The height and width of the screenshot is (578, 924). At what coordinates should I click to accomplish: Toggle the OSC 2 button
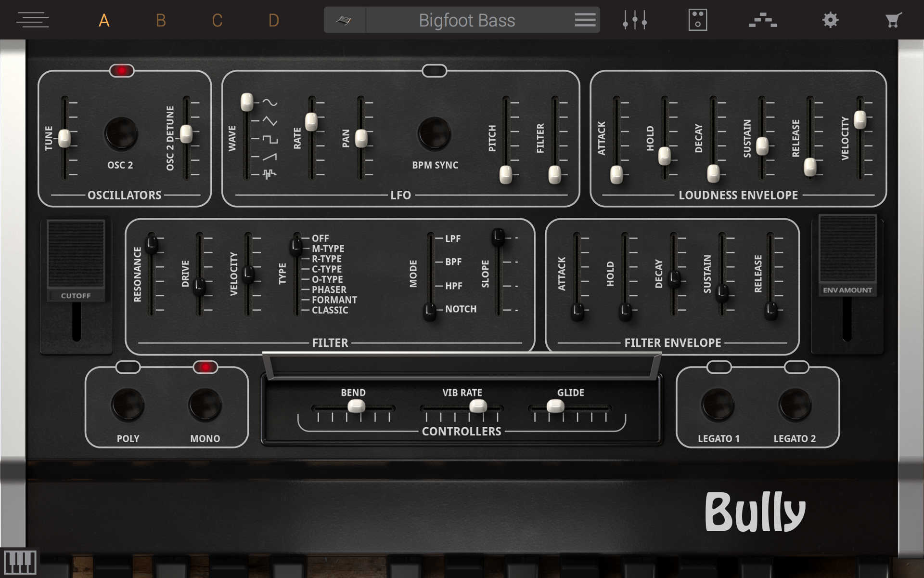pyautogui.click(x=121, y=133)
